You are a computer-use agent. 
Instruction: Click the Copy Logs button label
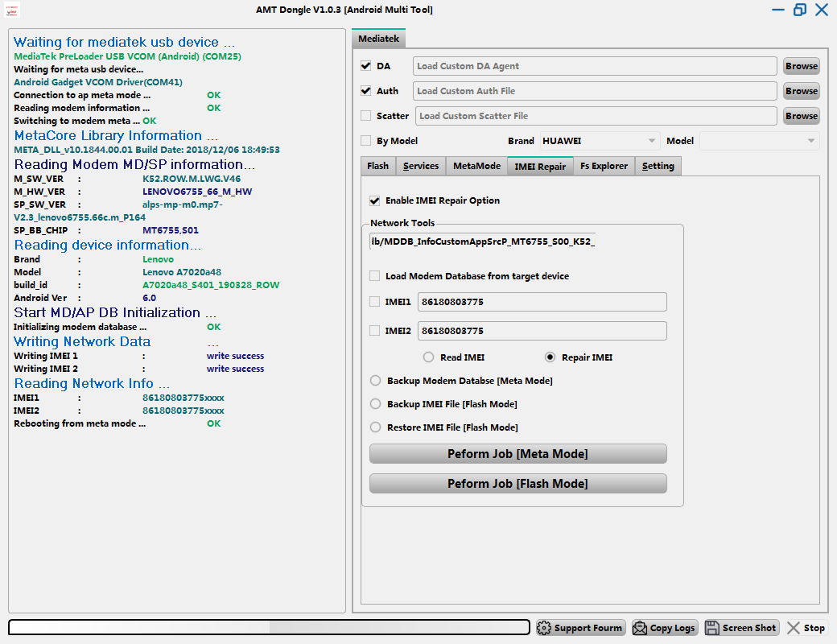[672, 628]
